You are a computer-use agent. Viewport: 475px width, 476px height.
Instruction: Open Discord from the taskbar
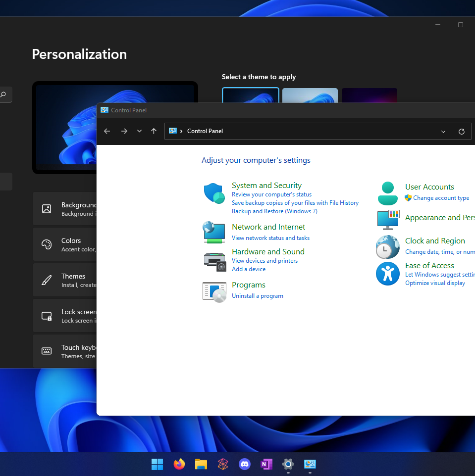click(244, 464)
